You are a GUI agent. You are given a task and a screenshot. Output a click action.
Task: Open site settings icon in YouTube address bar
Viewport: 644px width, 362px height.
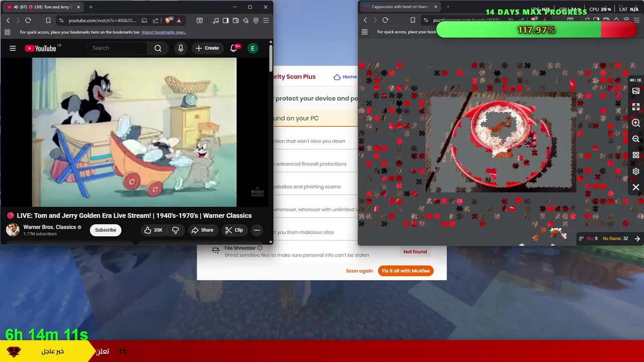pos(61,20)
